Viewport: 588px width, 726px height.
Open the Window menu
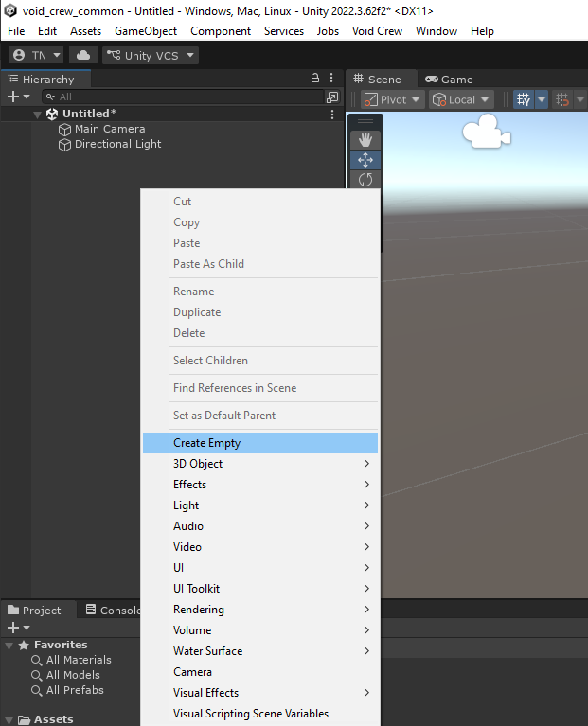pyautogui.click(x=437, y=31)
